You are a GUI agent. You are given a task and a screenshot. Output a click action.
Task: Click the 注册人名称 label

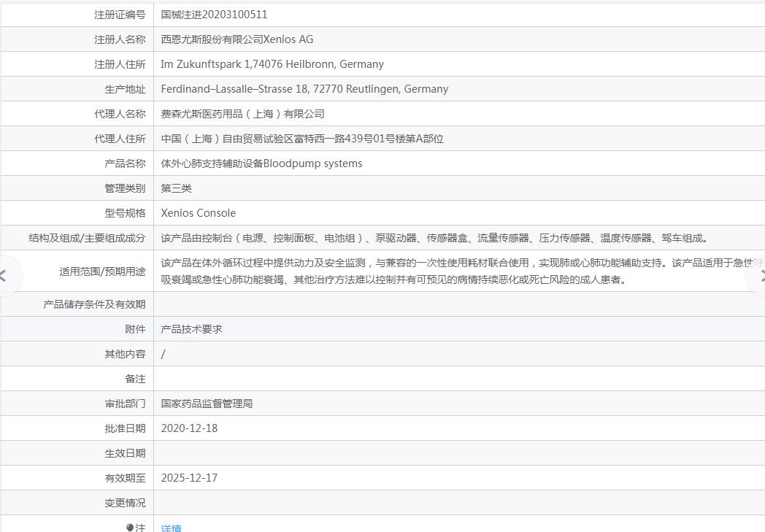pyautogui.click(x=120, y=39)
